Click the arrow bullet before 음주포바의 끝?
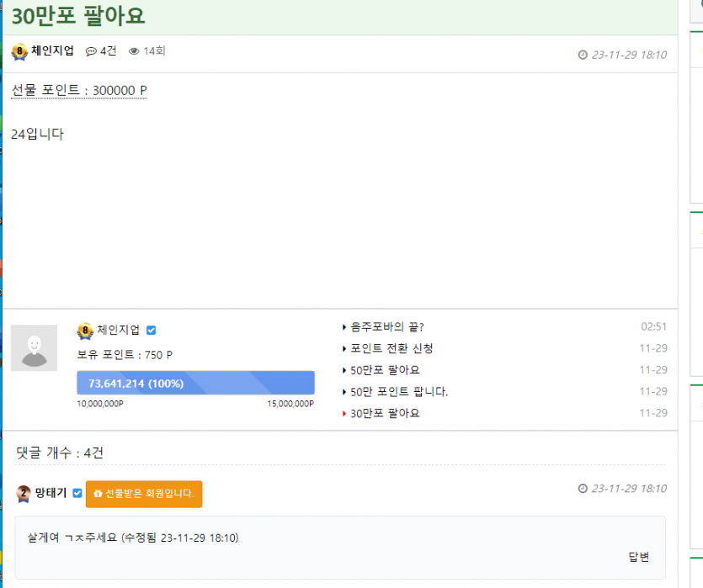Image resolution: width=703 pixels, height=588 pixels. pyautogui.click(x=344, y=327)
